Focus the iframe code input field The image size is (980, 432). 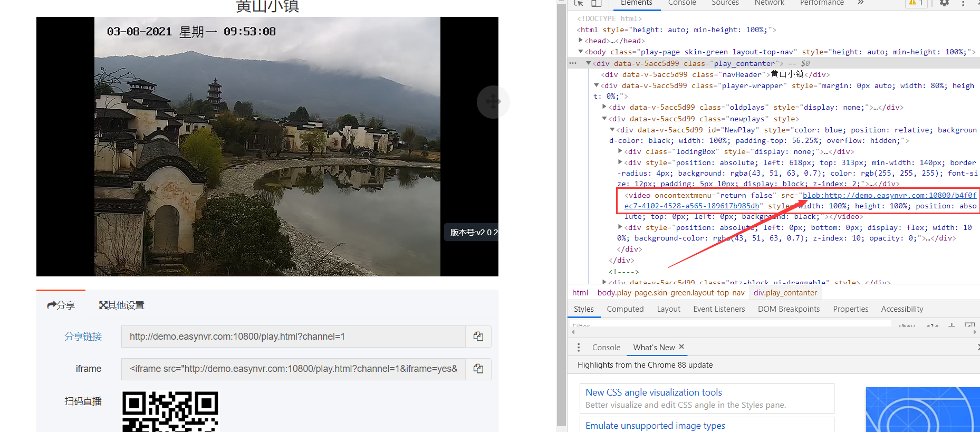click(x=293, y=369)
